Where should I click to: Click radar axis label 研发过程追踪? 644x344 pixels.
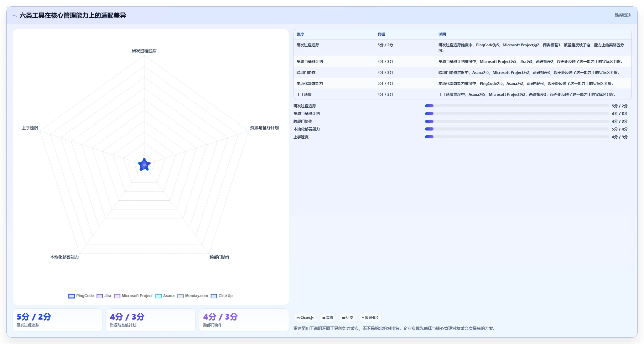144,51
